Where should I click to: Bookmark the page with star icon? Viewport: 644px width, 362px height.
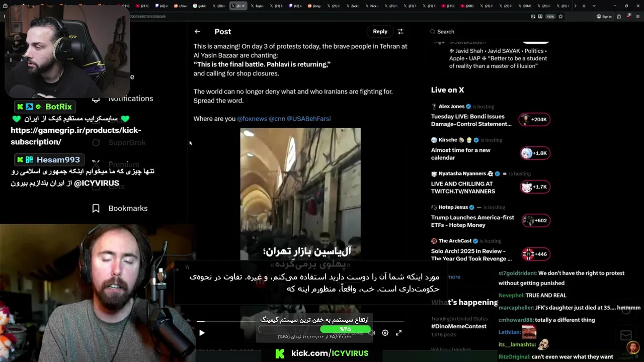tap(560, 17)
